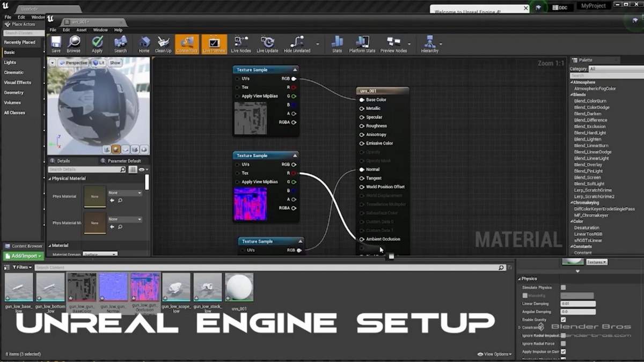644x362 pixels.
Task: Click the Lit view mode button
Action: (98, 63)
